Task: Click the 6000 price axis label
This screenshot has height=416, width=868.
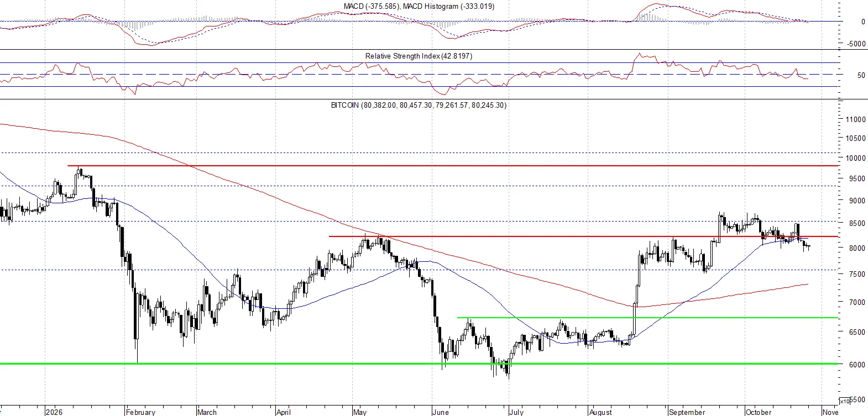Action: [857, 365]
